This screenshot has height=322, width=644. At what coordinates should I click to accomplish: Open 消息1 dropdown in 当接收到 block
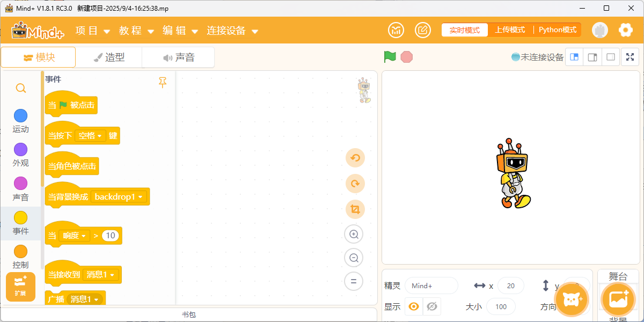[x=100, y=275]
